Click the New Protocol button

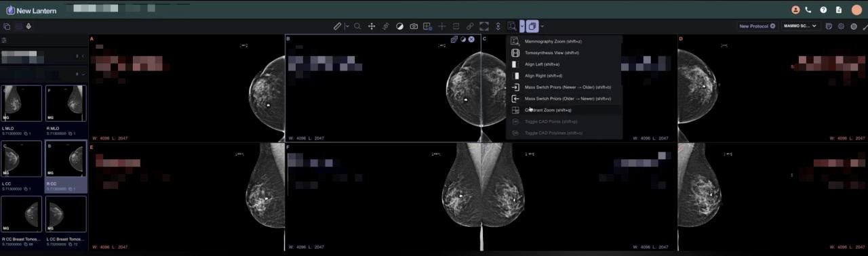(x=757, y=26)
